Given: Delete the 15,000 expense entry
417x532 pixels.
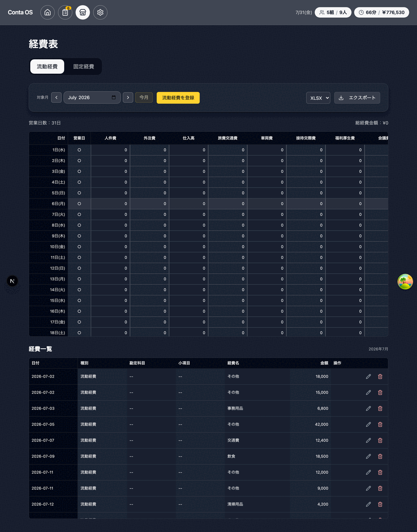Looking at the screenshot, I should coord(380,392).
